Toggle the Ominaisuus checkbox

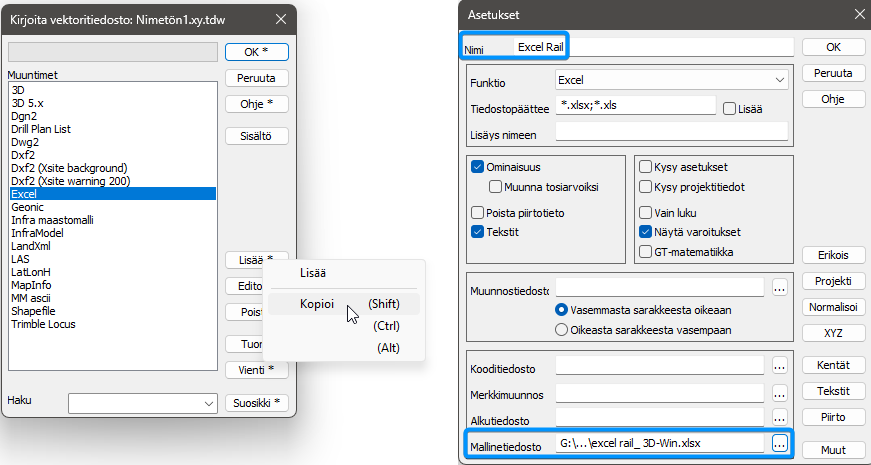(x=477, y=168)
